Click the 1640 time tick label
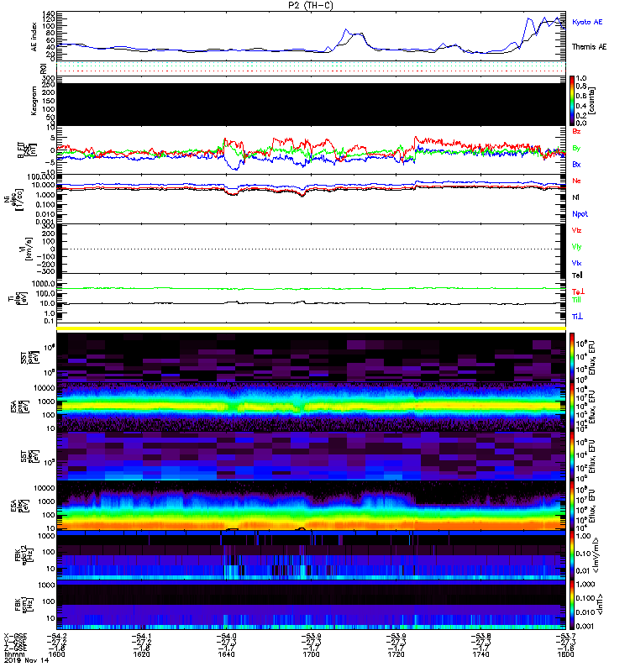The height and width of the screenshot is (672, 630). point(226,654)
